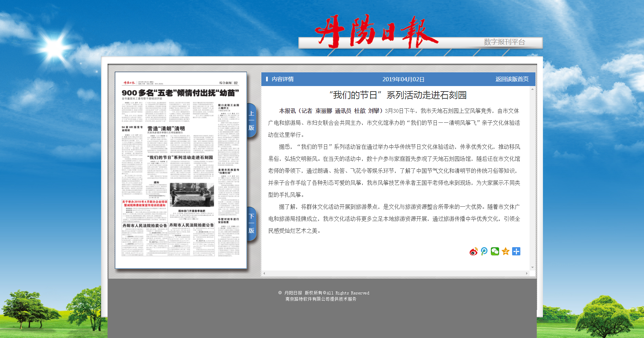Screen dimensions: 644x338
Task: Go to previous page with 上一版 tab
Action: (x=251, y=120)
